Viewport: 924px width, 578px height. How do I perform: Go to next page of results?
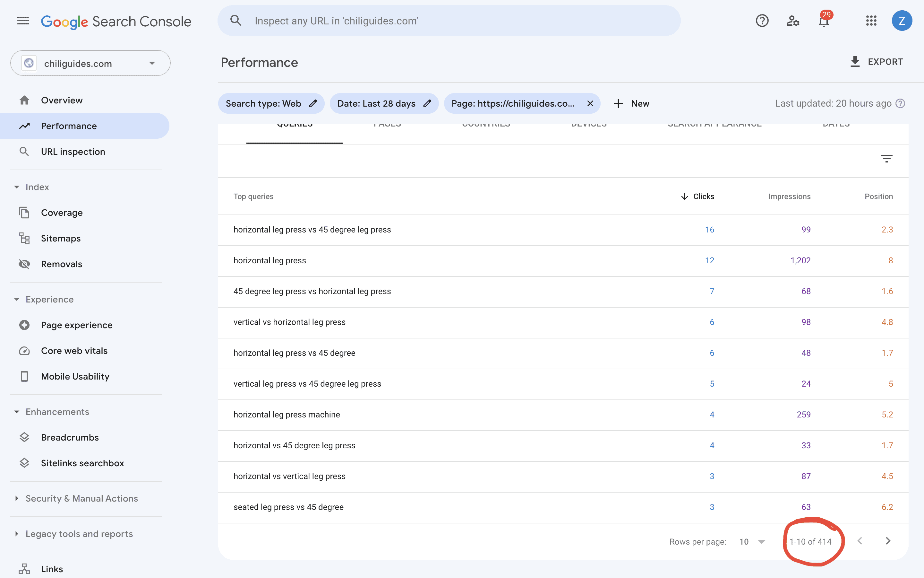[x=888, y=541]
